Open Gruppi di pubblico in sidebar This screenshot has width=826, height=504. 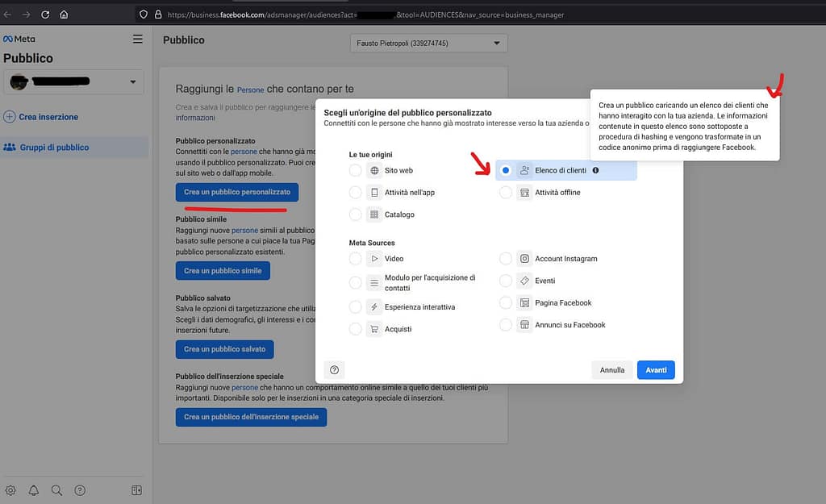pos(74,148)
